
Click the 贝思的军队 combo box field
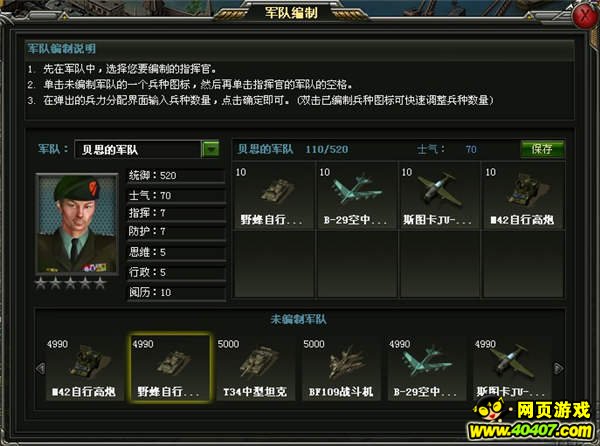[x=147, y=149]
